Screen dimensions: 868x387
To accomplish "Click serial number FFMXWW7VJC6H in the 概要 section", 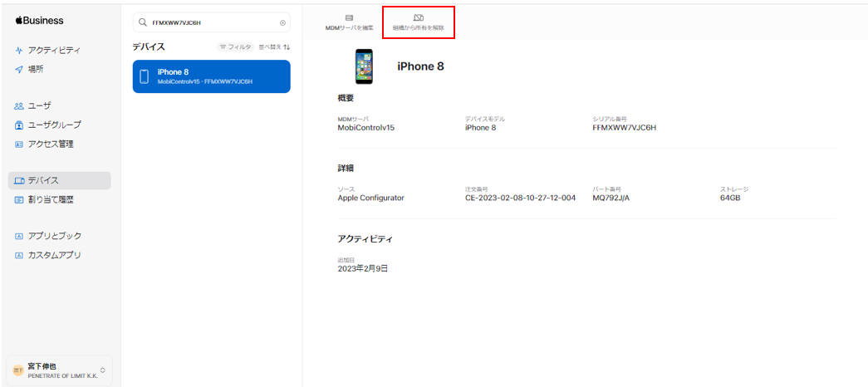I will click(x=624, y=128).
